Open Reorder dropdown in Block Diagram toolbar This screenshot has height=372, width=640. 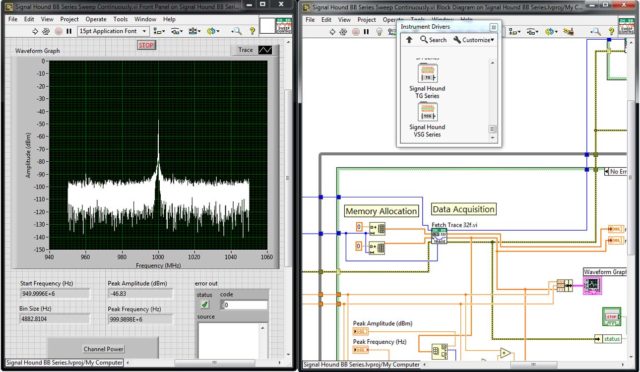(x=551, y=31)
